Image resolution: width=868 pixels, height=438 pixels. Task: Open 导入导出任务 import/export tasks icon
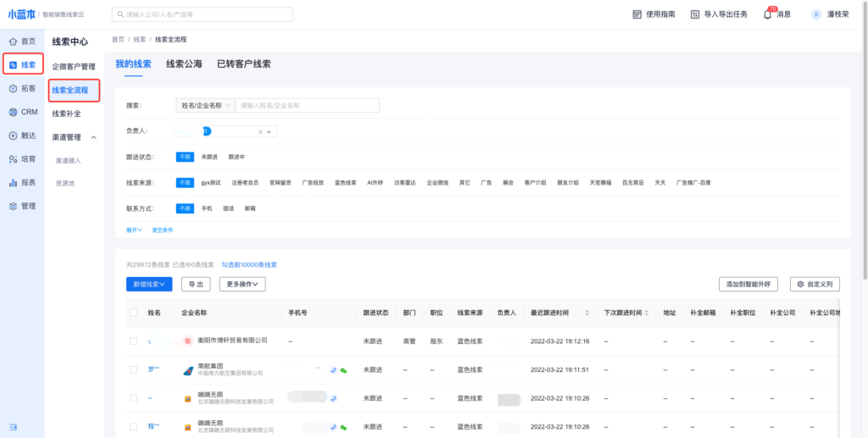(x=695, y=14)
